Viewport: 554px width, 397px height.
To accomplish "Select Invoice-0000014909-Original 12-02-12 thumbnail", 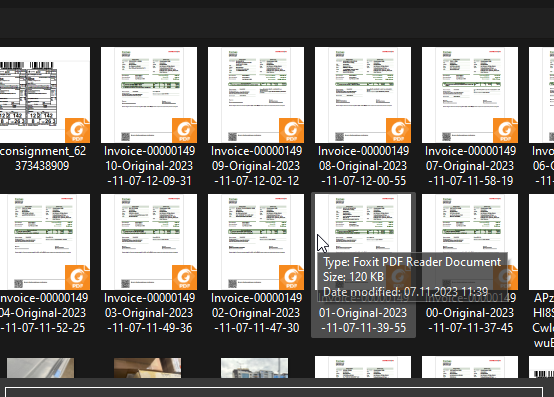I will point(256,95).
